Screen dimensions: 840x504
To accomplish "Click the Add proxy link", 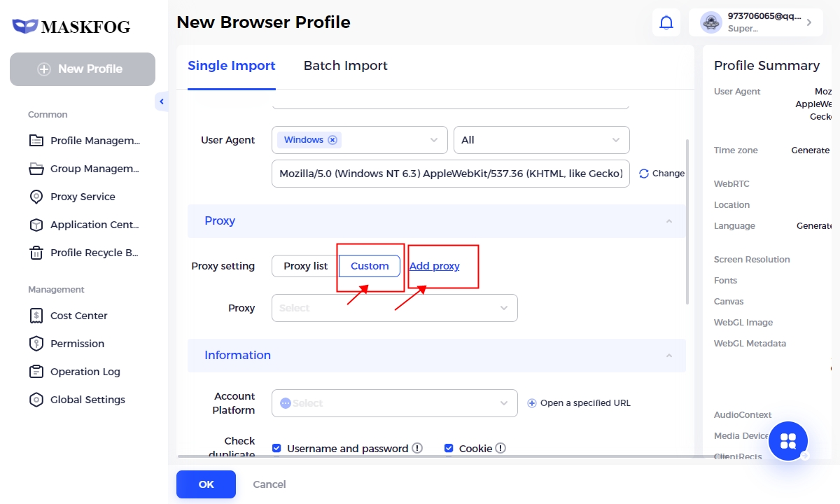I will (434, 266).
